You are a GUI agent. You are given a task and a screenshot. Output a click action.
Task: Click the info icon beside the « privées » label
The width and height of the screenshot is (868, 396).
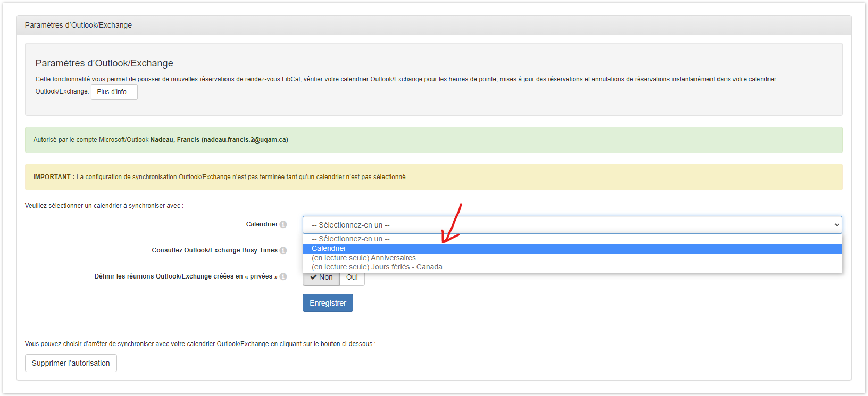[283, 276]
